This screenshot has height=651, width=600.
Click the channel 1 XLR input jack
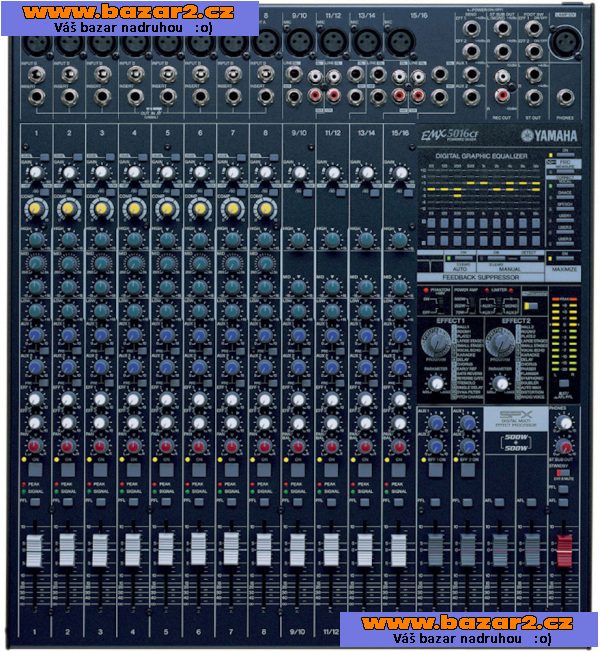coord(37,44)
